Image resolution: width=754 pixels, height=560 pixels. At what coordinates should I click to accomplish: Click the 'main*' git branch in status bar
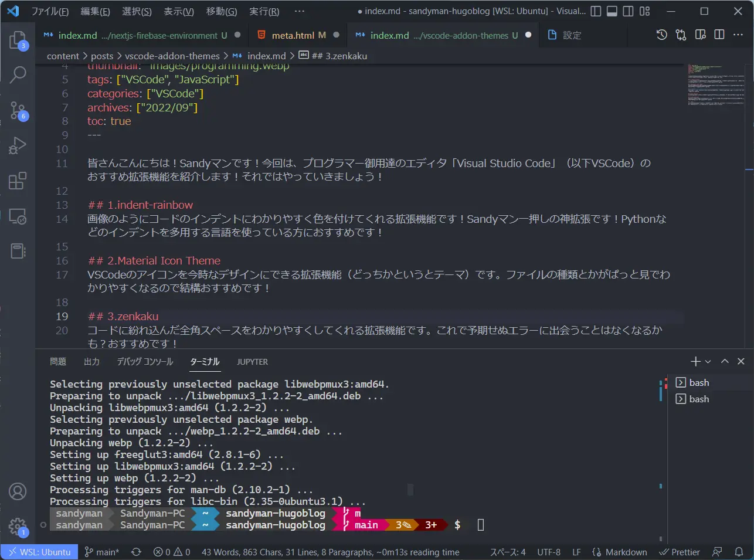coord(101,552)
